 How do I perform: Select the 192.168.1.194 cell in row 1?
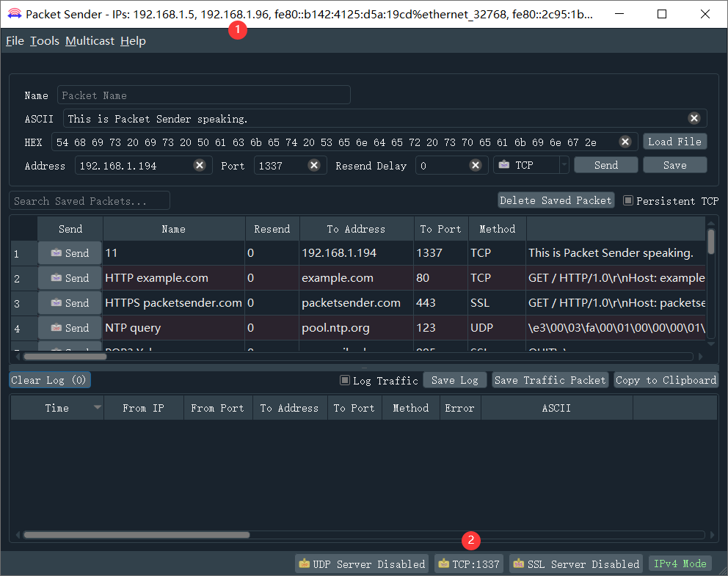[x=356, y=253]
